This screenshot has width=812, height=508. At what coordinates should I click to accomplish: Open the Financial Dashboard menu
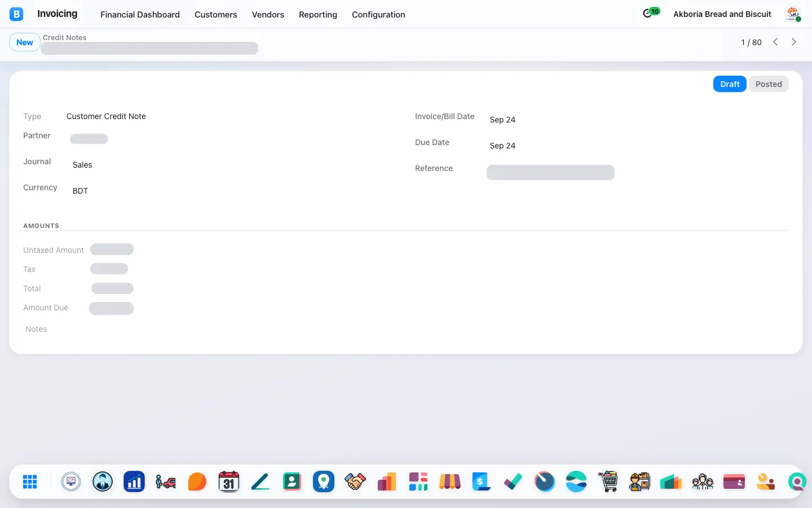pyautogui.click(x=140, y=15)
